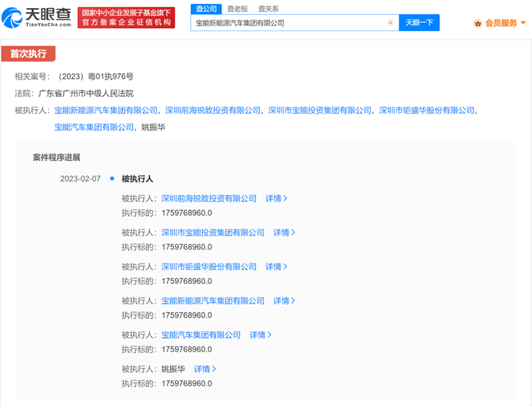Open 深圳市宝能投资集团有限公司 link in header list
Screen dimensions: 532x407
(320, 110)
